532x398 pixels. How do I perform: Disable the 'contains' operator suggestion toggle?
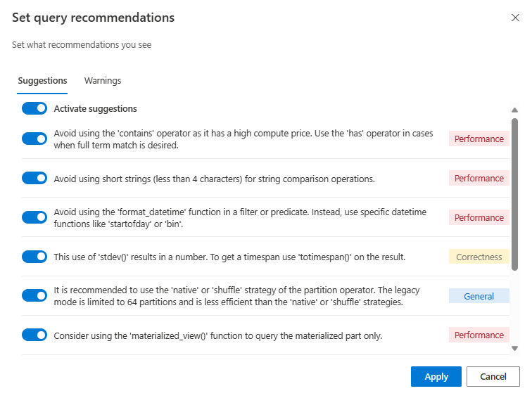click(34, 139)
